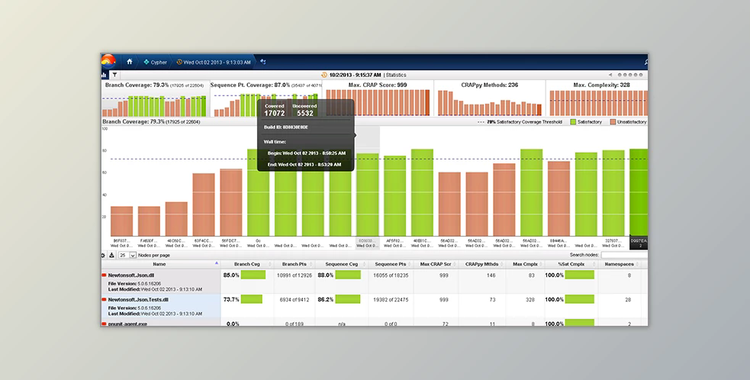Open the filter funnel icon

[x=115, y=75]
